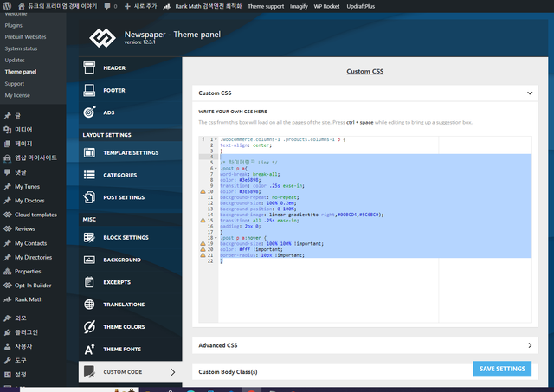
Task: Open My Tunes in the sidebar
Action: [27, 186]
